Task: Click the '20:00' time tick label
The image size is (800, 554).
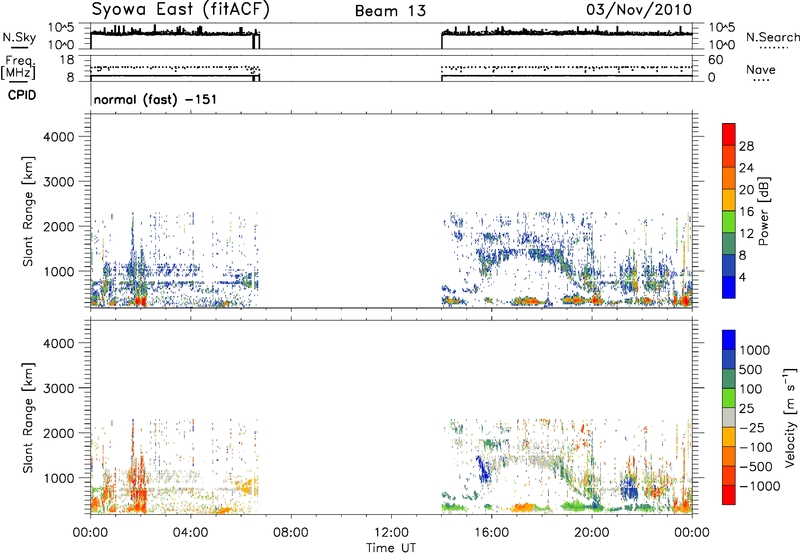Action: pos(592,533)
